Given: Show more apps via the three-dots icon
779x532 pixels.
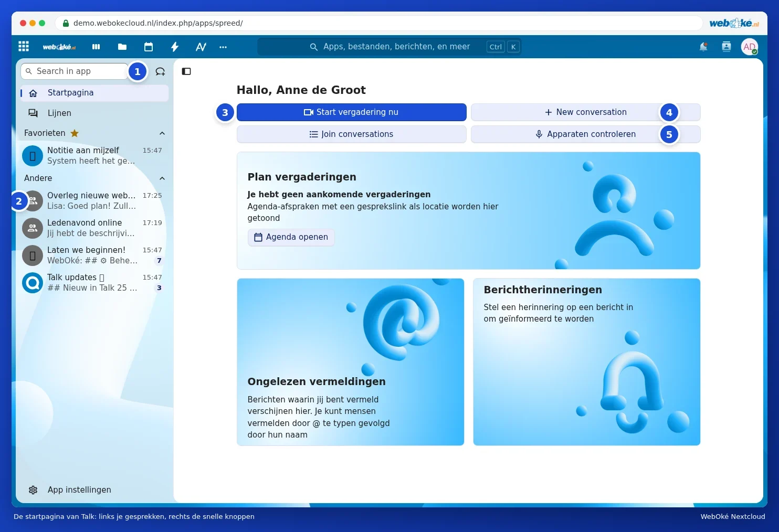Looking at the screenshot, I should pos(223,47).
